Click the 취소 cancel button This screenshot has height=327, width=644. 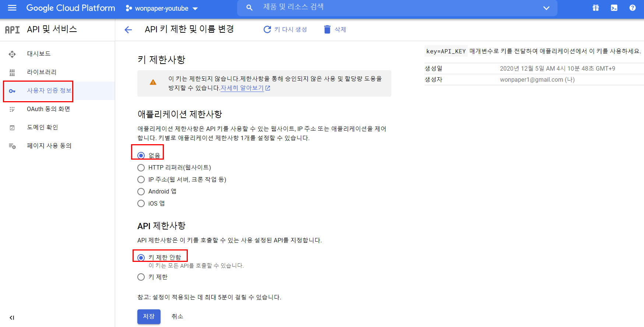[177, 316]
